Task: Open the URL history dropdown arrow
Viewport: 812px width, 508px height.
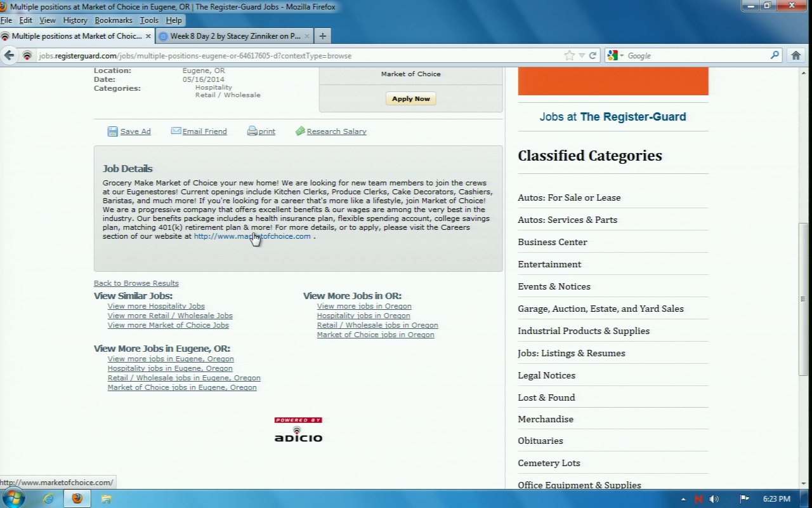Action: 582,56
